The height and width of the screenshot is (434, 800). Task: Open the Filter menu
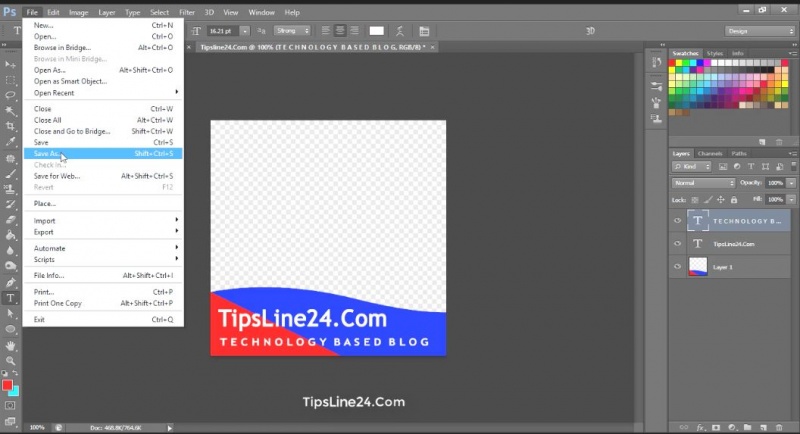tap(187, 12)
